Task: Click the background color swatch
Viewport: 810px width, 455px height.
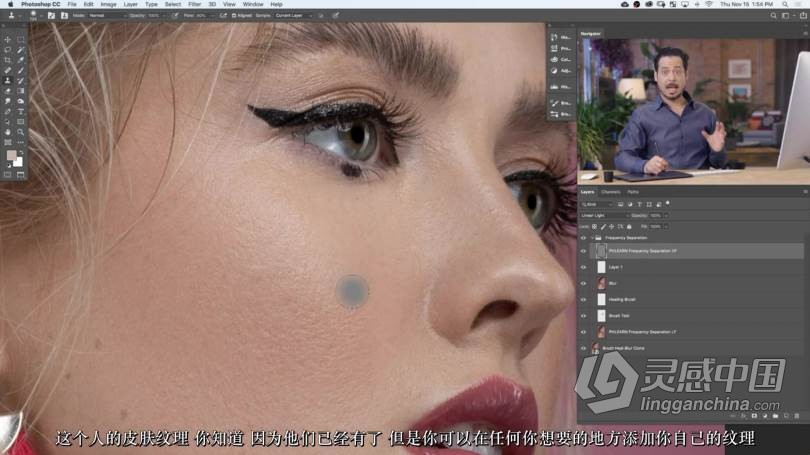Action: [19, 162]
